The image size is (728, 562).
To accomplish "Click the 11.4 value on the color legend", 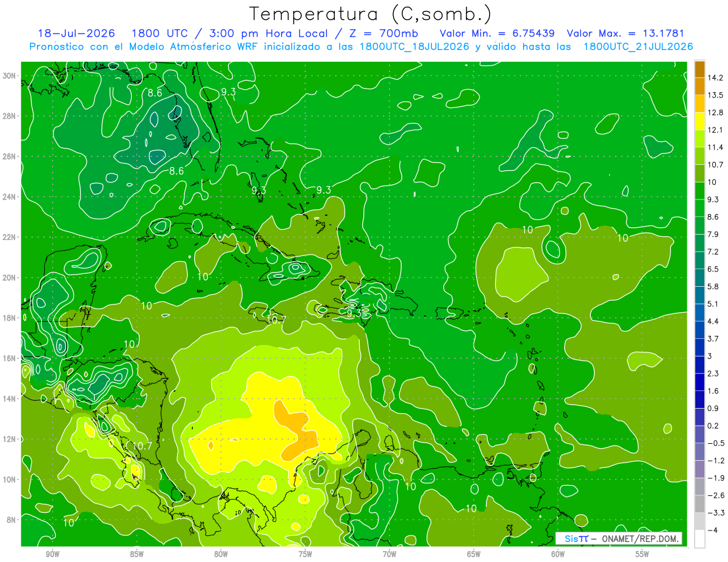I will (715, 147).
